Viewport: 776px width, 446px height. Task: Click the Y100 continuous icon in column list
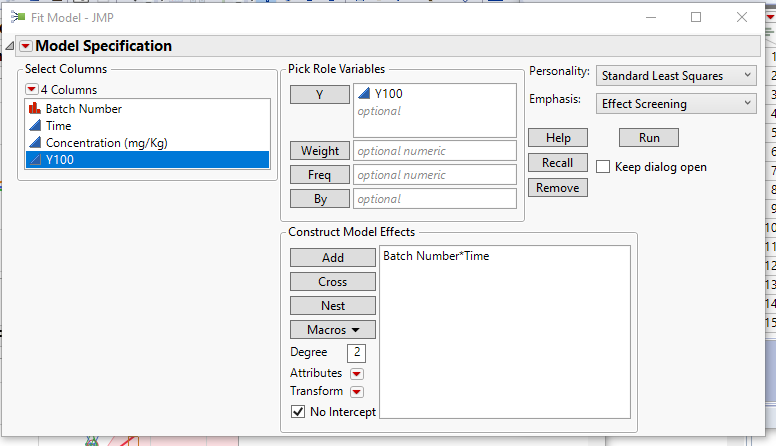point(35,159)
